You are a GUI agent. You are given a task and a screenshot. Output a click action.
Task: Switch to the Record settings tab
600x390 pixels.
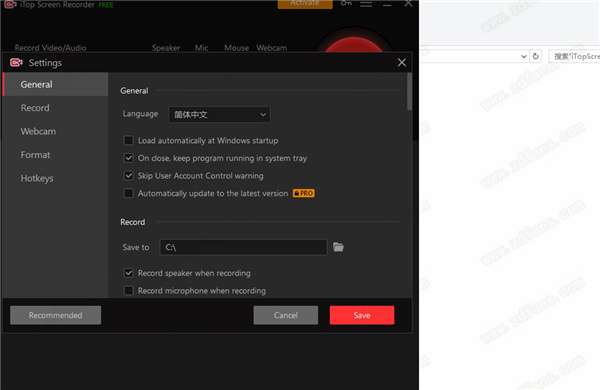point(55,108)
